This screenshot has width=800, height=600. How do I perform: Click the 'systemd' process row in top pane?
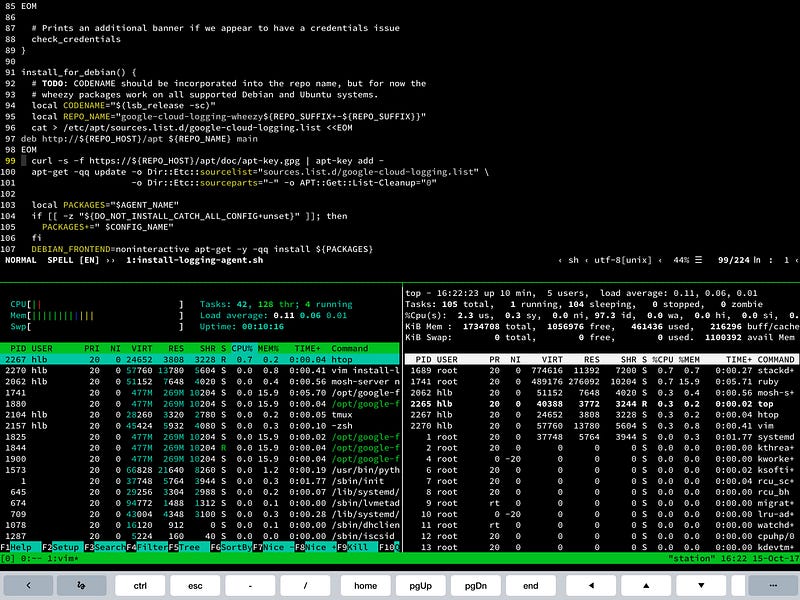[602, 437]
